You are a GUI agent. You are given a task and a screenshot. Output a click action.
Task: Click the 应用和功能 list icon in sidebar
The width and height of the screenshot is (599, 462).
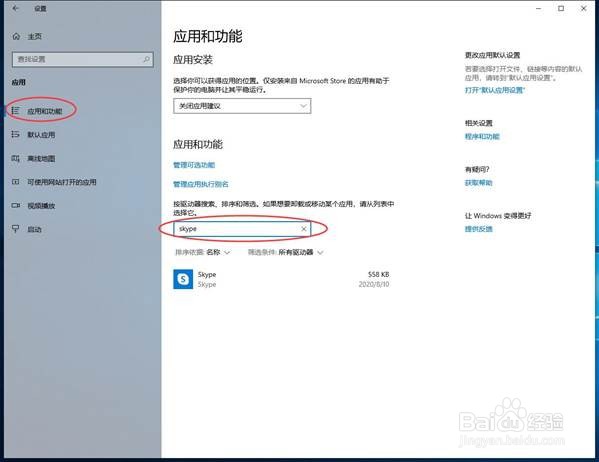click(15, 111)
